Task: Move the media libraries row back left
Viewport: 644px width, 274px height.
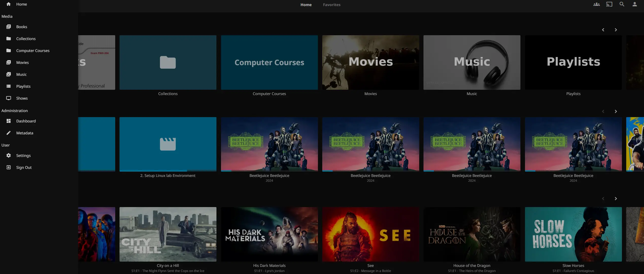Action: click(x=603, y=30)
